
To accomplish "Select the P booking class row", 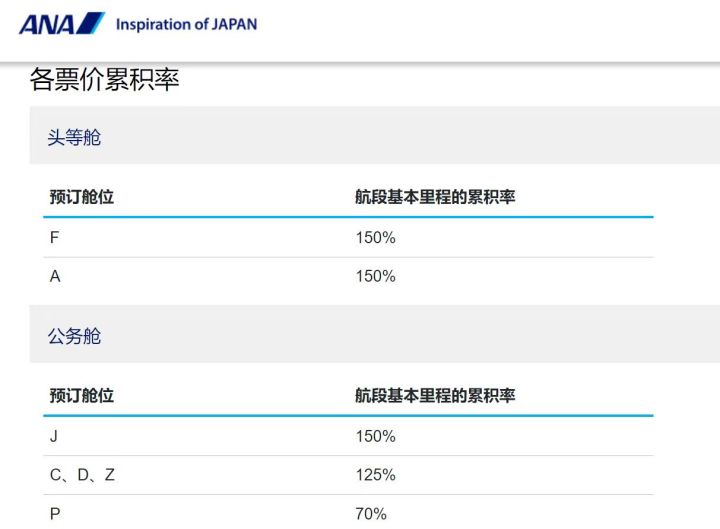I will click(348, 512).
